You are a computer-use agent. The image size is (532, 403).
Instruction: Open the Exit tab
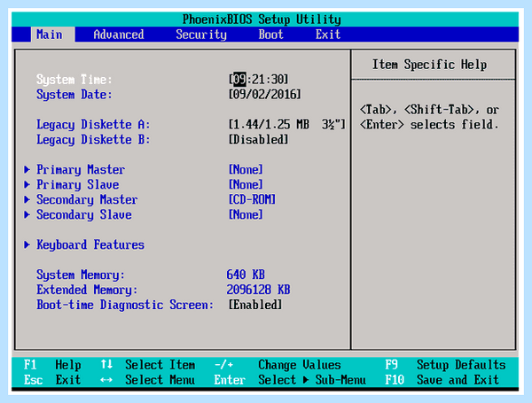coord(328,35)
